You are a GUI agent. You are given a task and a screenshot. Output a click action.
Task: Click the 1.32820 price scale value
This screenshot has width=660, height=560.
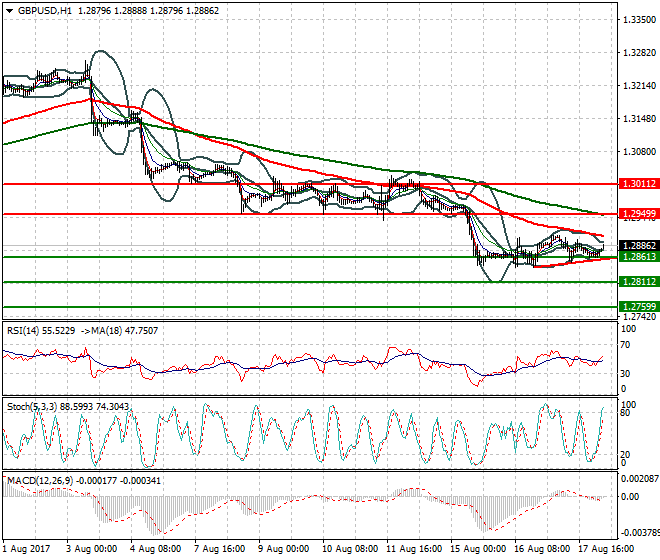point(639,53)
